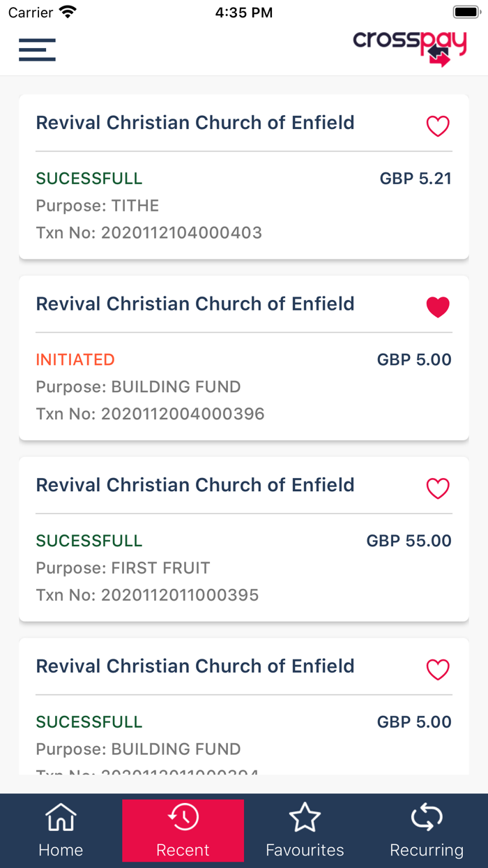Favourite the TITHE transaction by tapping its heart

[437, 126]
